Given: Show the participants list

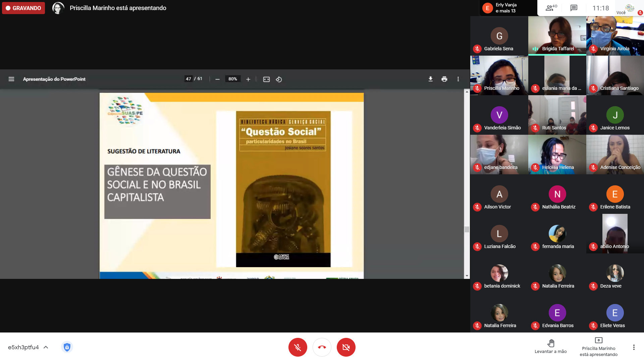Looking at the screenshot, I should pos(551,8).
